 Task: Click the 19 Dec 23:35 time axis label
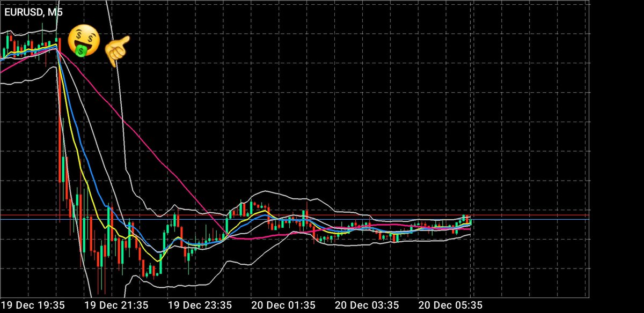200,305
